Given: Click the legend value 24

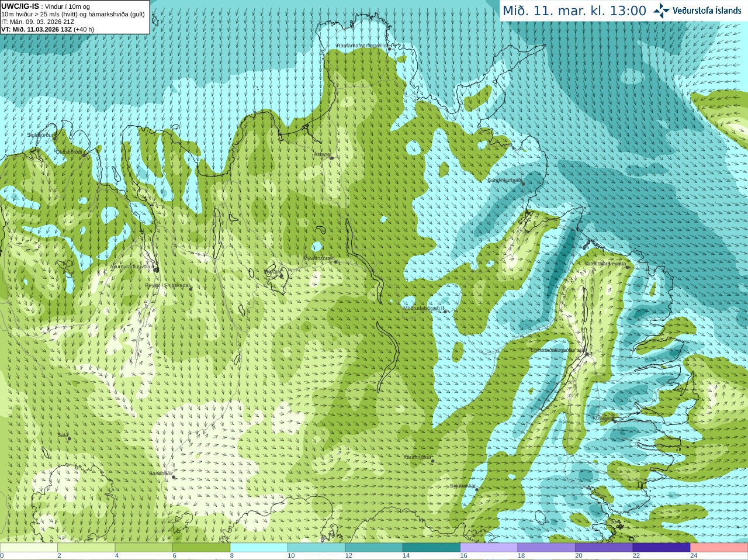Looking at the screenshot, I should [694, 556].
